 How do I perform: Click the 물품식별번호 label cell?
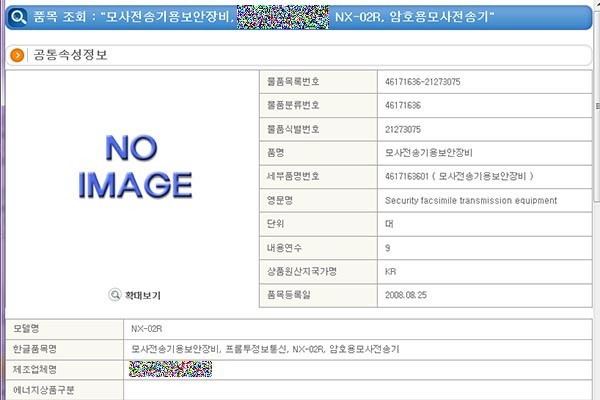318,129
